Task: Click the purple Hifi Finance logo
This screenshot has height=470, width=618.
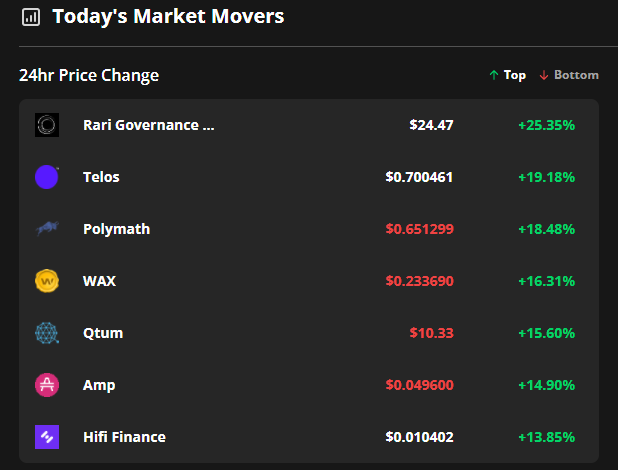Action: click(47, 437)
